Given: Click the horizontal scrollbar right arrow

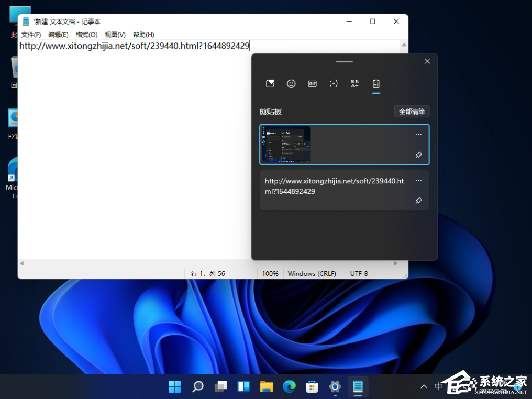Looking at the screenshot, I should point(395,263).
